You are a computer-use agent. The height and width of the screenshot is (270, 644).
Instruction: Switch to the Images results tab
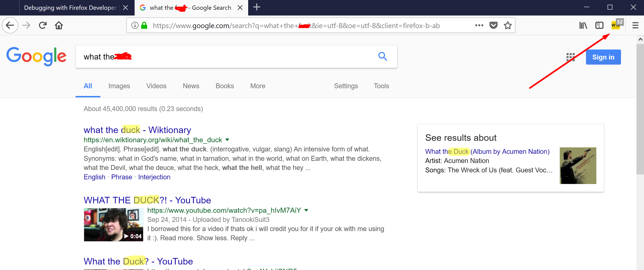(119, 86)
